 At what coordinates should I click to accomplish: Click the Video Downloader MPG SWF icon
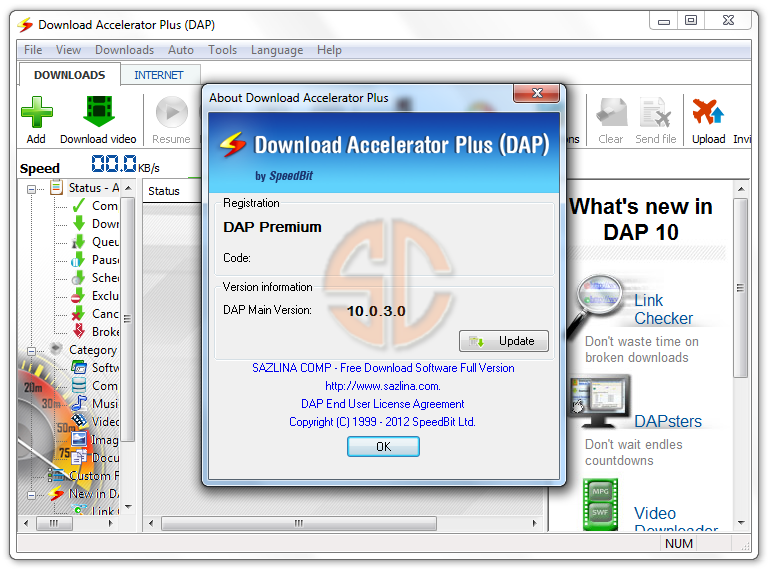600,504
